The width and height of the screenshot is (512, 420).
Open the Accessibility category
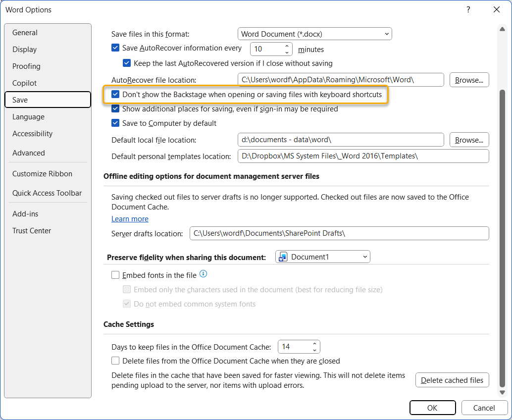(x=48, y=134)
